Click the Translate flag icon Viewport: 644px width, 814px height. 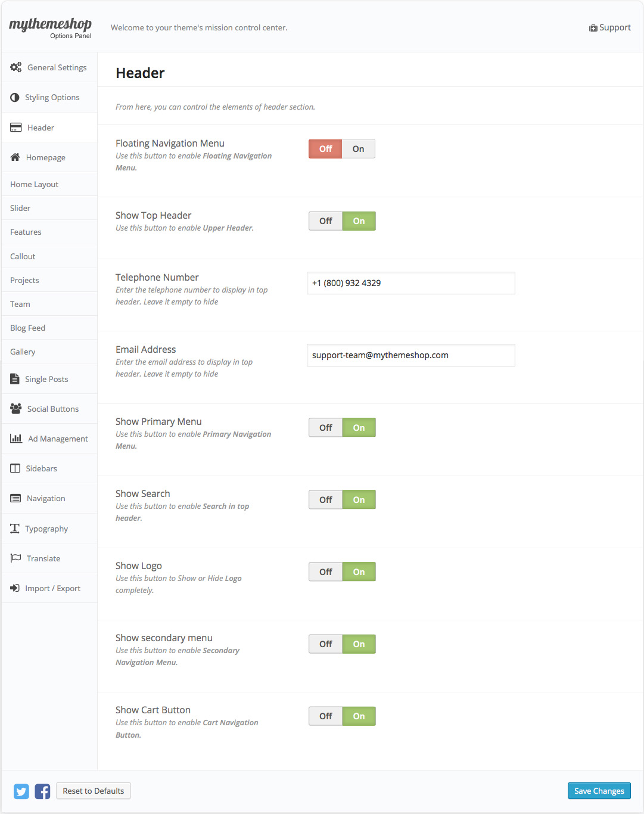coord(15,558)
